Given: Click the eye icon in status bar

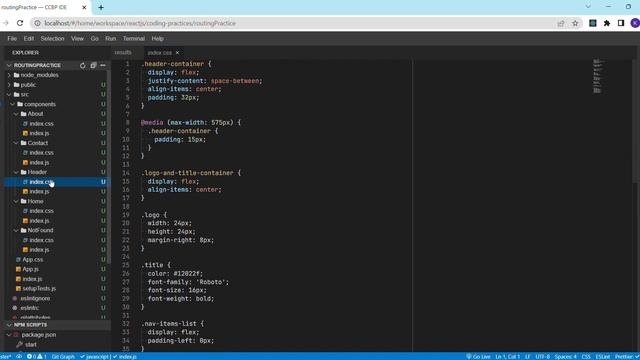Looking at the screenshot, I should [x=19, y=357].
